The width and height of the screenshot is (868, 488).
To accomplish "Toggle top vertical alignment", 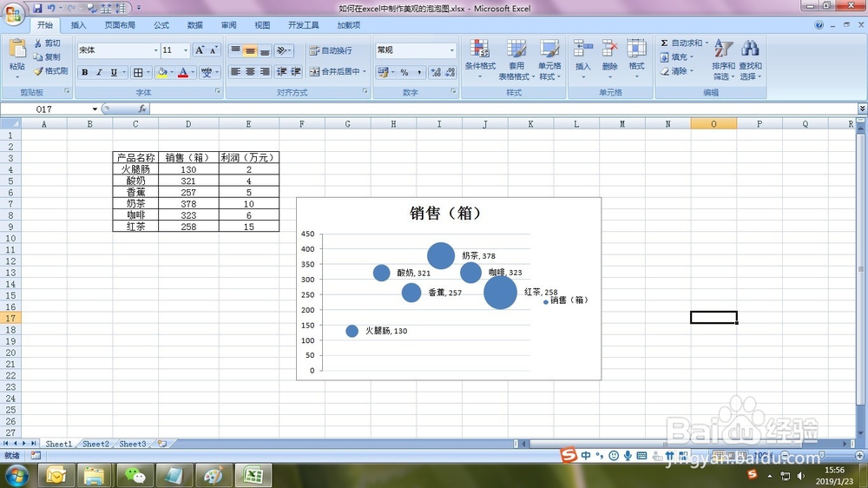I will (235, 50).
